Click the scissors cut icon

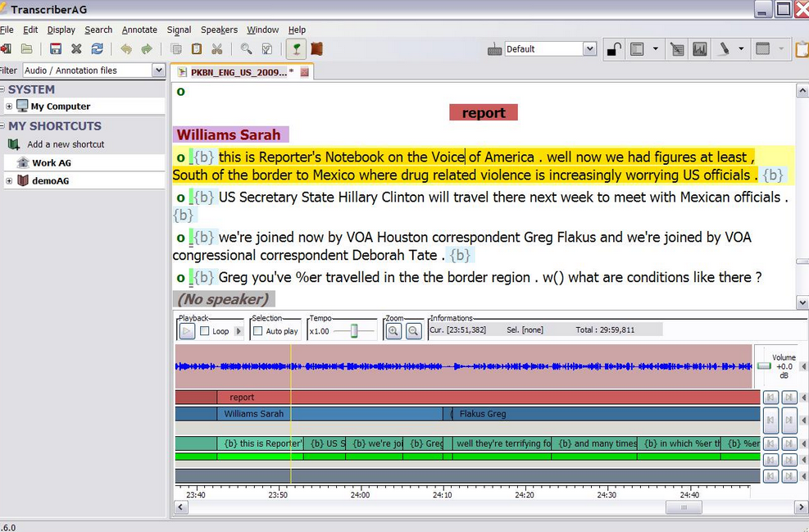217,49
